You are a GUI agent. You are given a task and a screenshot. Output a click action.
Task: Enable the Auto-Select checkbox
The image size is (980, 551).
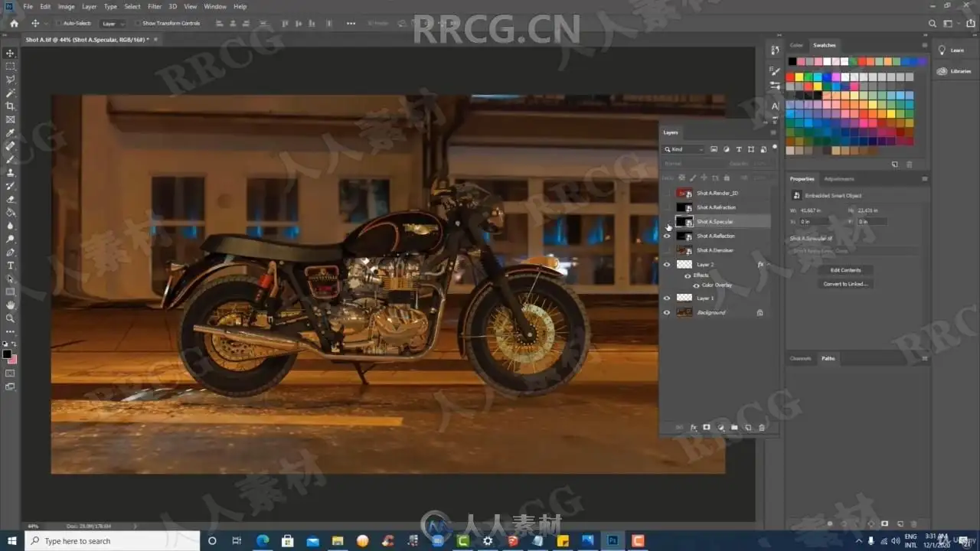pyautogui.click(x=59, y=24)
